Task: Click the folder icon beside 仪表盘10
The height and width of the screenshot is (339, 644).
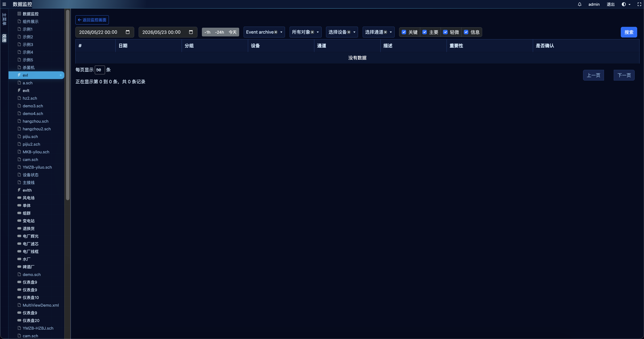Action: point(19,297)
